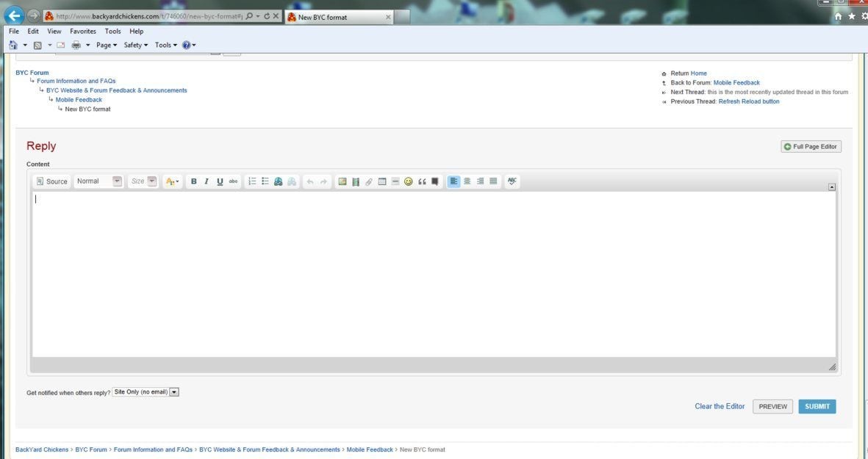Image resolution: width=868 pixels, height=459 pixels.
Task: Insert a smiley emoticon
Action: click(x=409, y=181)
